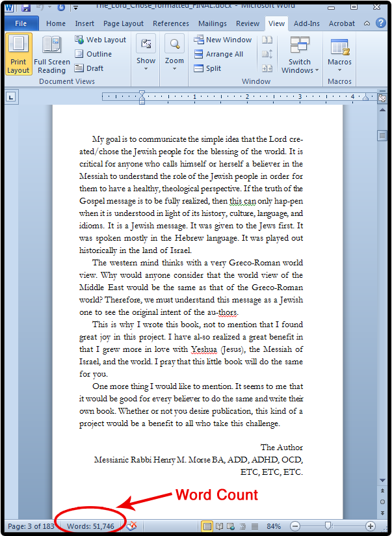Open a New Window of the document

223,40
